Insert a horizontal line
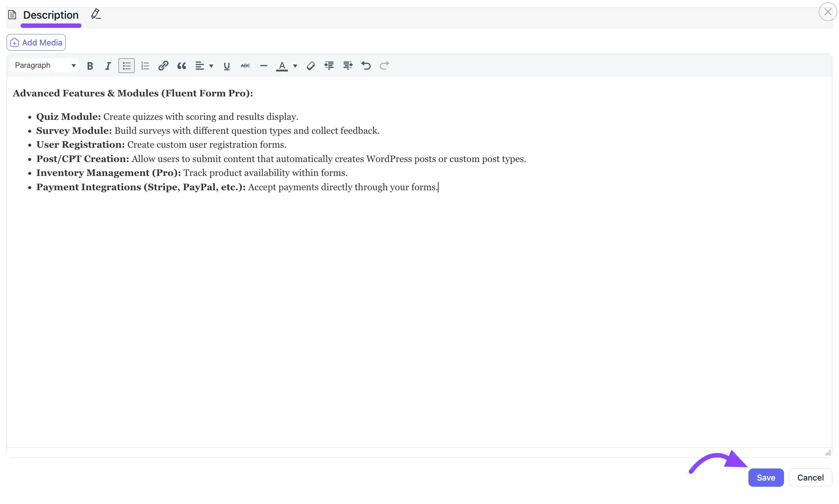 click(x=264, y=66)
